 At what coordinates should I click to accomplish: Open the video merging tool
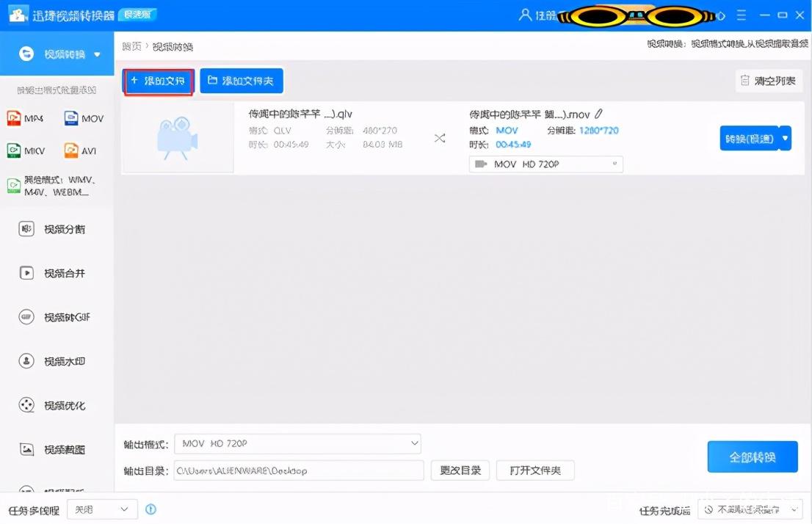coord(57,272)
